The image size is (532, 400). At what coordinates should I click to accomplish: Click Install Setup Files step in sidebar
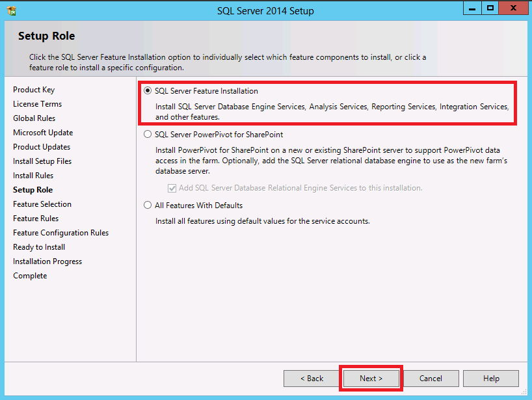click(x=42, y=161)
